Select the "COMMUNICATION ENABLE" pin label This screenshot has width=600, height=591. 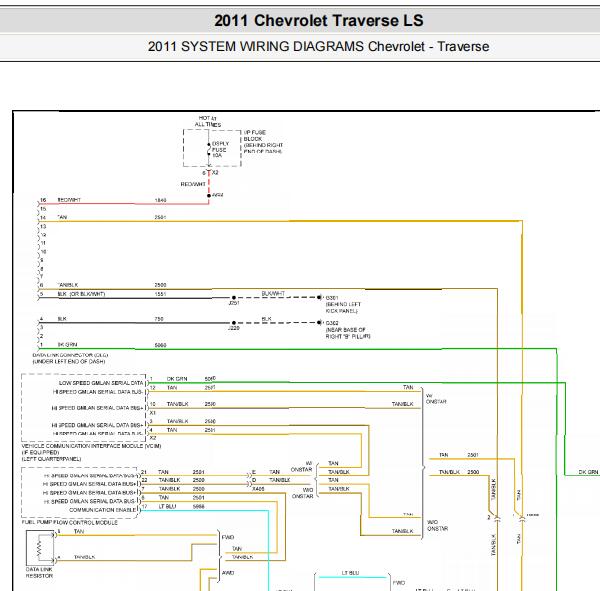click(103, 510)
